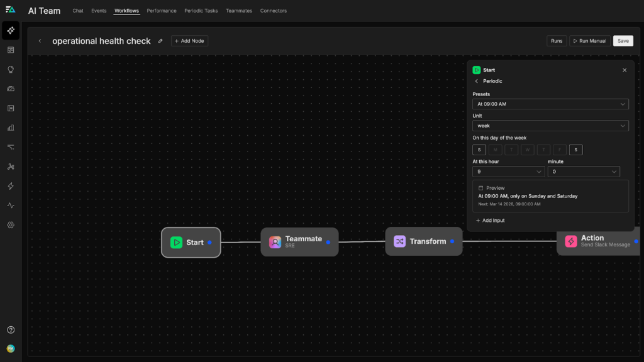
Task: Click the green Start node play icon
Action: click(x=176, y=243)
